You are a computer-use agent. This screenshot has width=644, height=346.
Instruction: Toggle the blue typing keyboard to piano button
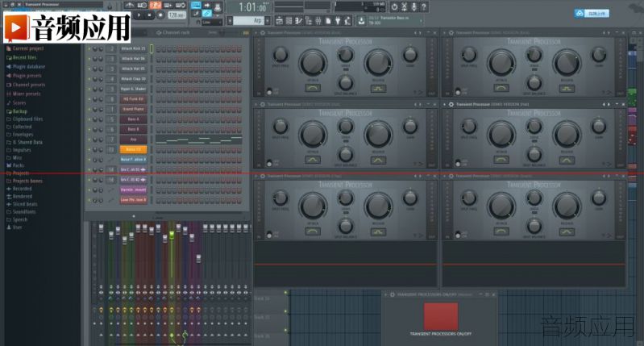coord(197,6)
